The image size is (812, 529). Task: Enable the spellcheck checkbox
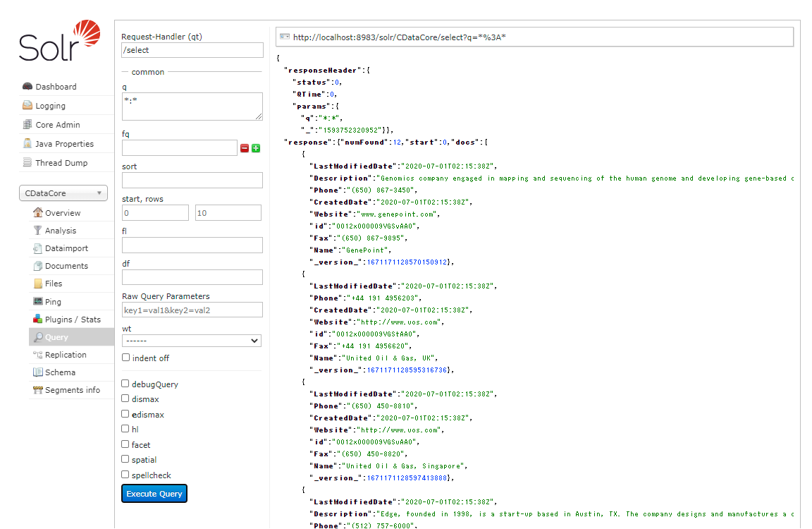point(125,475)
